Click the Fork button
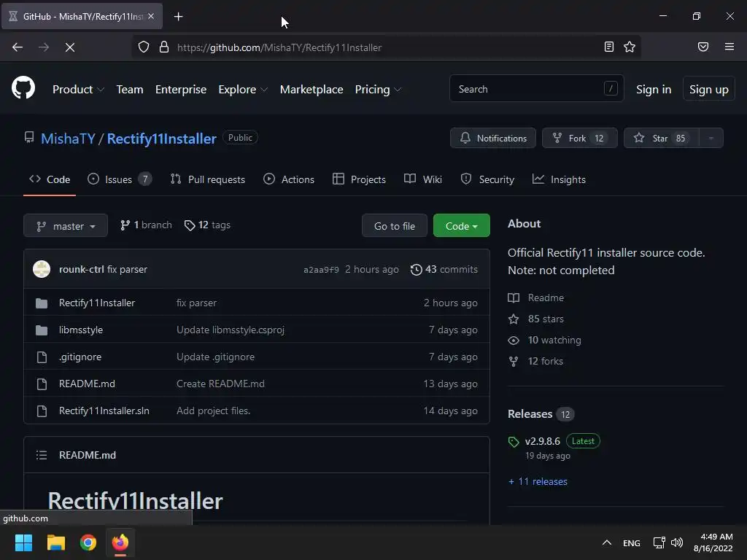Viewport: 747px width, 560px height. point(580,138)
